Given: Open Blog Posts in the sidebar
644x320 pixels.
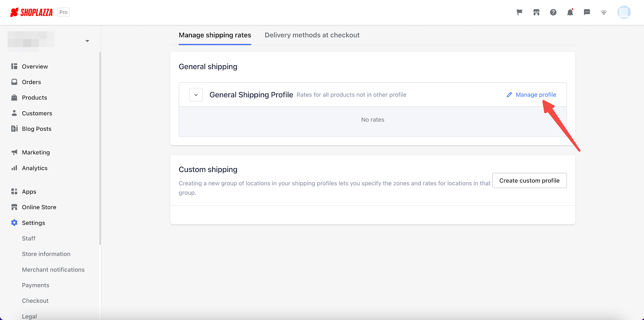Looking at the screenshot, I should click(x=37, y=129).
